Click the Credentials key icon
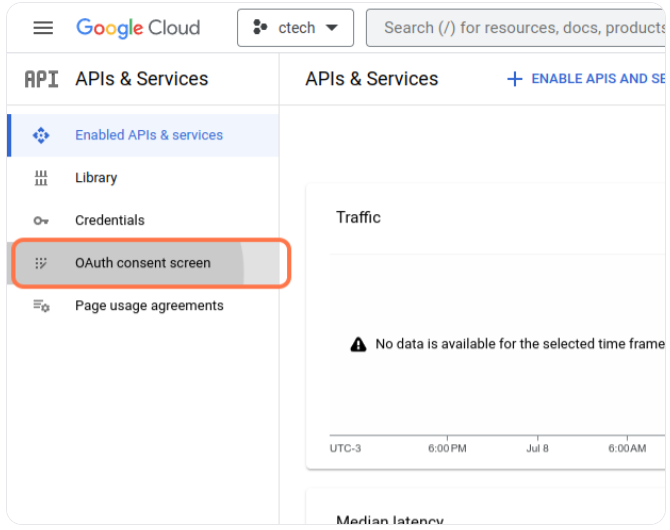670x530 pixels. tap(41, 221)
